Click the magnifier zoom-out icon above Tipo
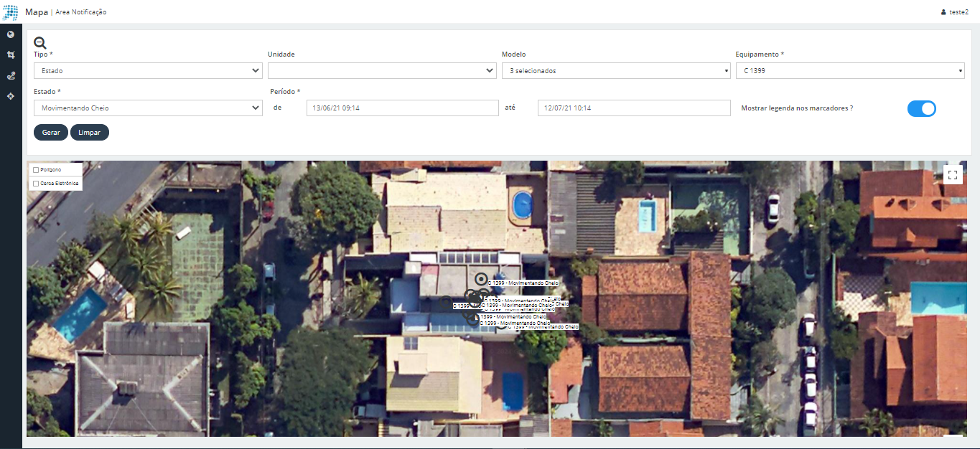This screenshot has height=449, width=980. 40,43
